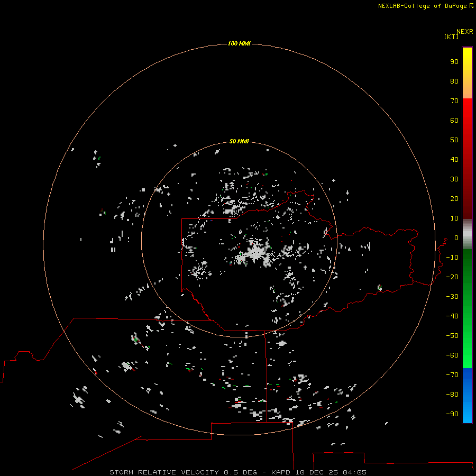Click the NEXR legend title
The height and width of the screenshot is (476, 476).
pos(464,32)
